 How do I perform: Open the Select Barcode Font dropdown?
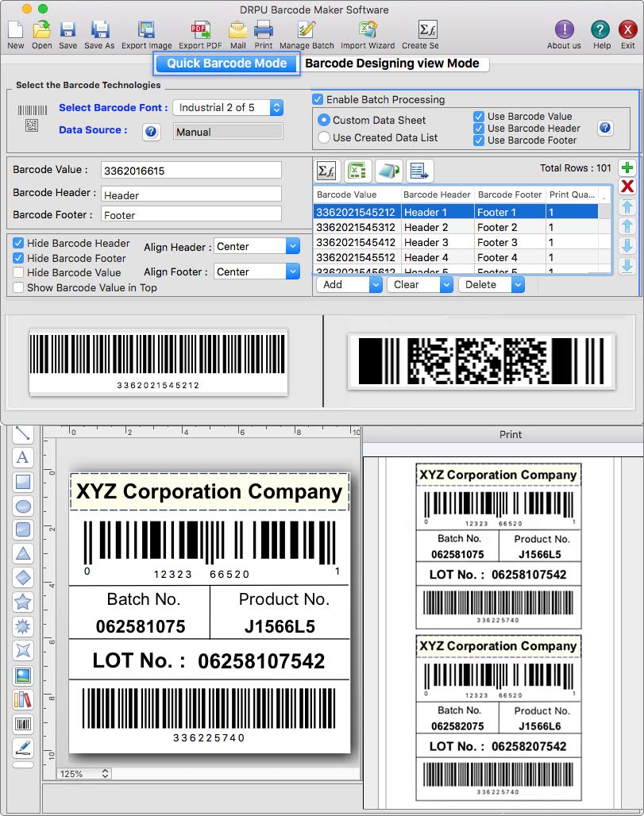click(x=228, y=108)
